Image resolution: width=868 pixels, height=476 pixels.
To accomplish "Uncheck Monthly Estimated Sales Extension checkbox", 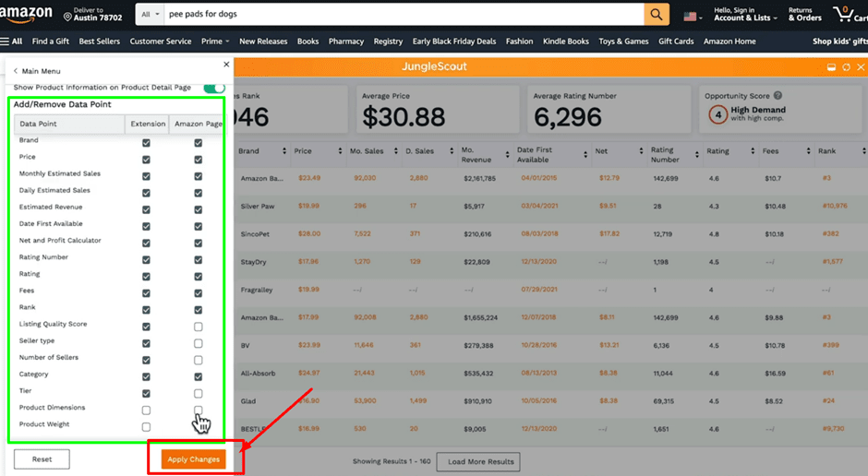I will [x=146, y=176].
